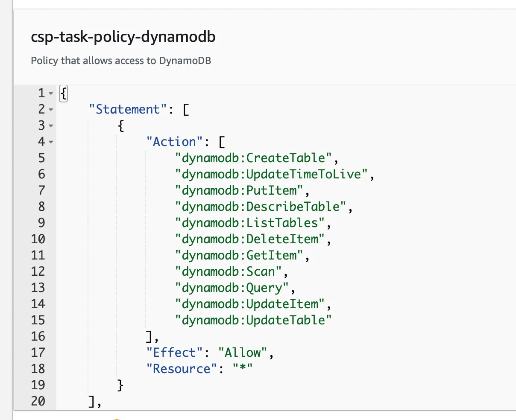Select the dynamodb:Scan action string

click(229, 271)
